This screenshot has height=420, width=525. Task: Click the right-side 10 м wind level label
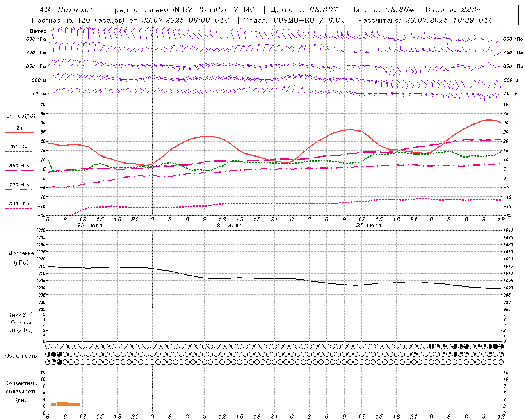coord(511,94)
